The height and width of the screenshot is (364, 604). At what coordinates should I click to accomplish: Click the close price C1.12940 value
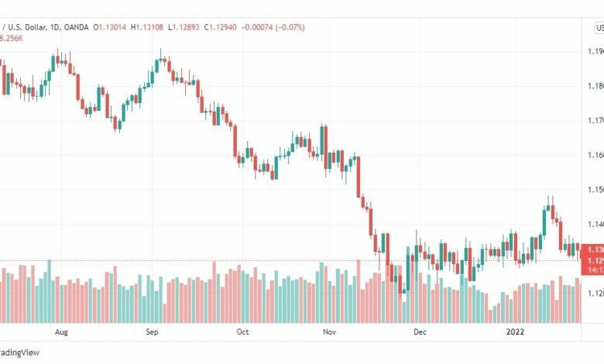pyautogui.click(x=221, y=27)
